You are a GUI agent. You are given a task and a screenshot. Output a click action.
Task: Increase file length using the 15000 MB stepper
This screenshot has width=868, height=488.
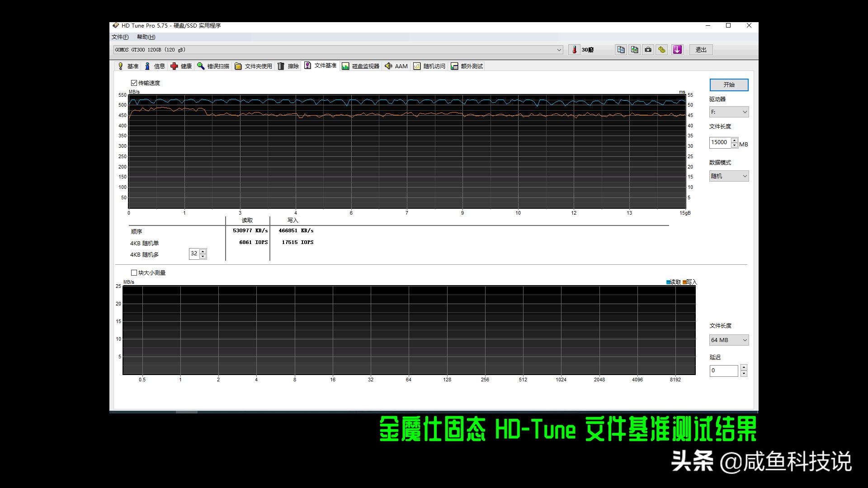click(735, 141)
